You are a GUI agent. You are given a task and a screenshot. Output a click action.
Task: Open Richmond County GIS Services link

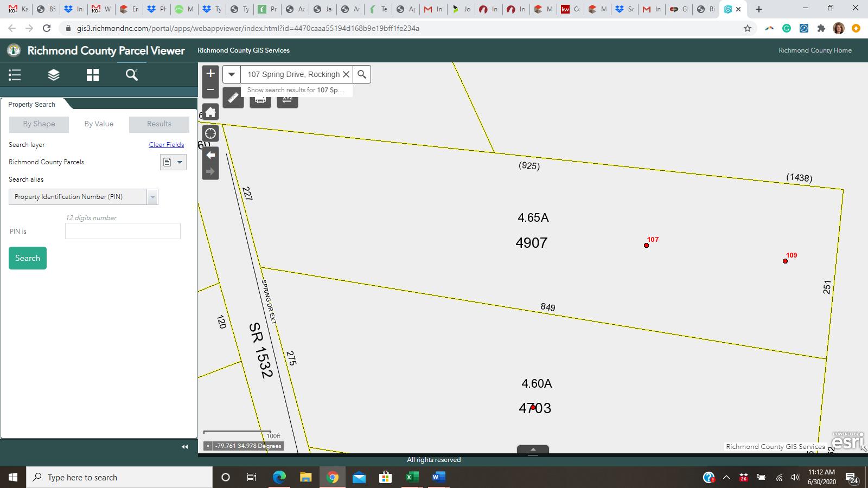point(244,50)
